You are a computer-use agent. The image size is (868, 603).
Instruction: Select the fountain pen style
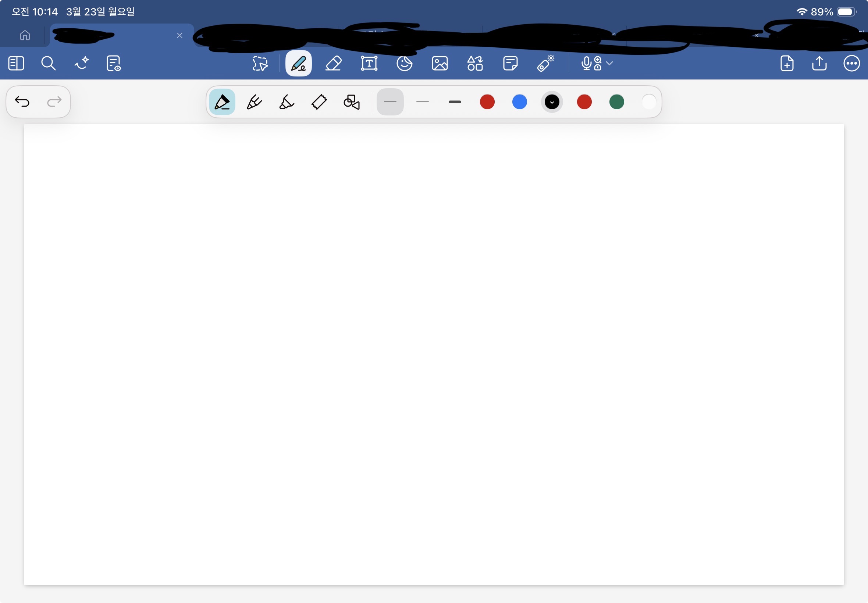(x=254, y=102)
